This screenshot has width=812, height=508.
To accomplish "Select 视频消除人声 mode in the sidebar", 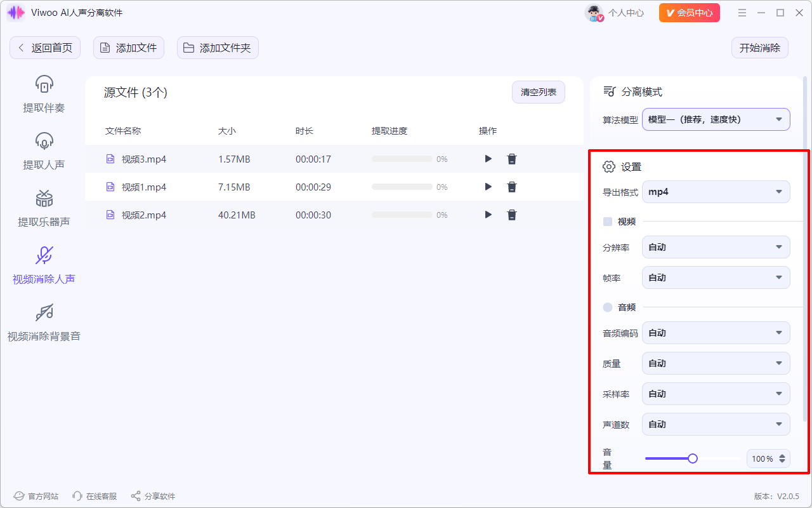I will (x=44, y=265).
